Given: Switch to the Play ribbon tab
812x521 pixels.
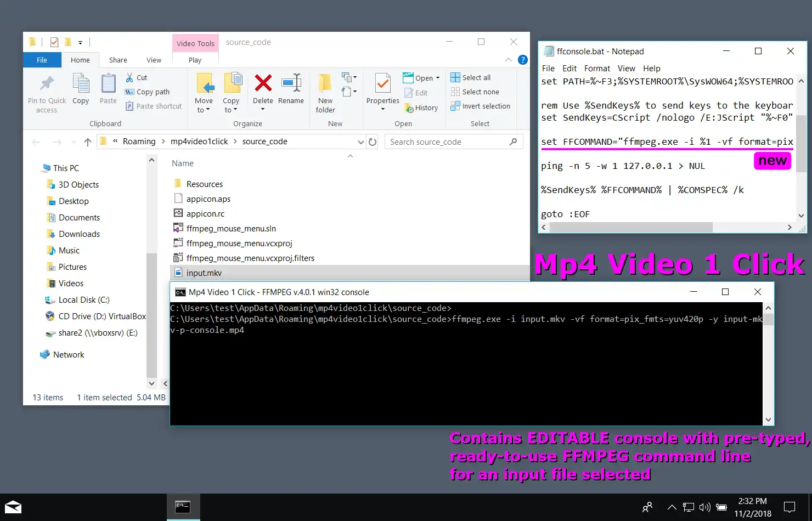Looking at the screenshot, I should pyautogui.click(x=195, y=60).
